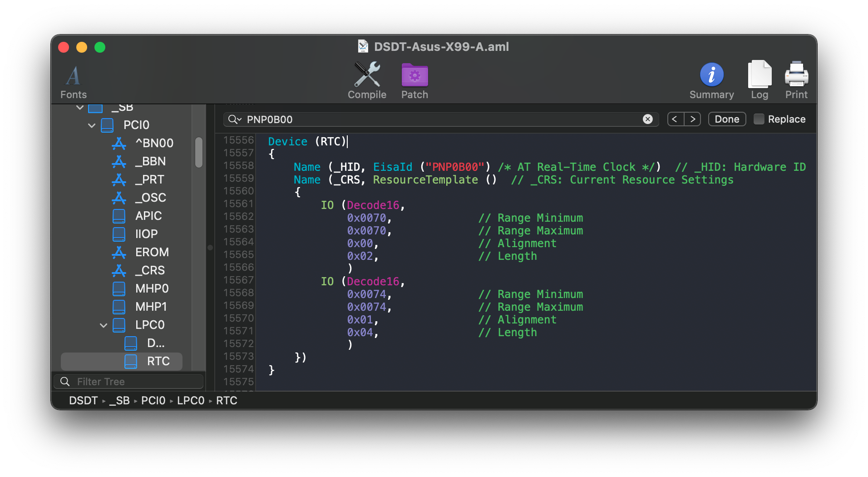
Task: Select the APIC device in tree
Action: [x=148, y=216]
